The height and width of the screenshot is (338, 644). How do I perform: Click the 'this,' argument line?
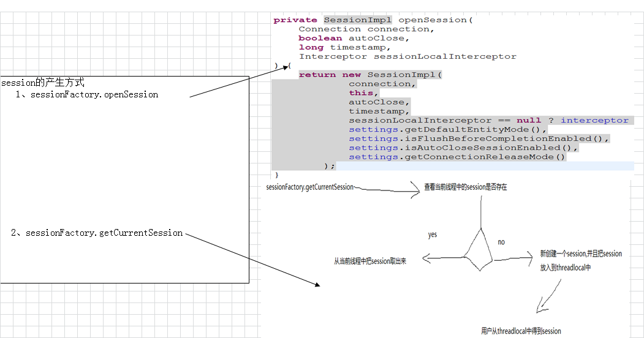[363, 92]
